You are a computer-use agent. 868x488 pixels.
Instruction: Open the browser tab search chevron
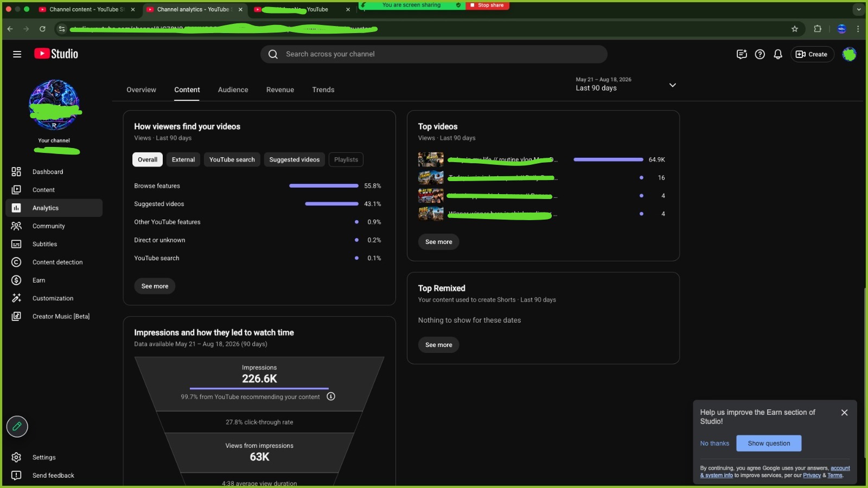(x=858, y=9)
